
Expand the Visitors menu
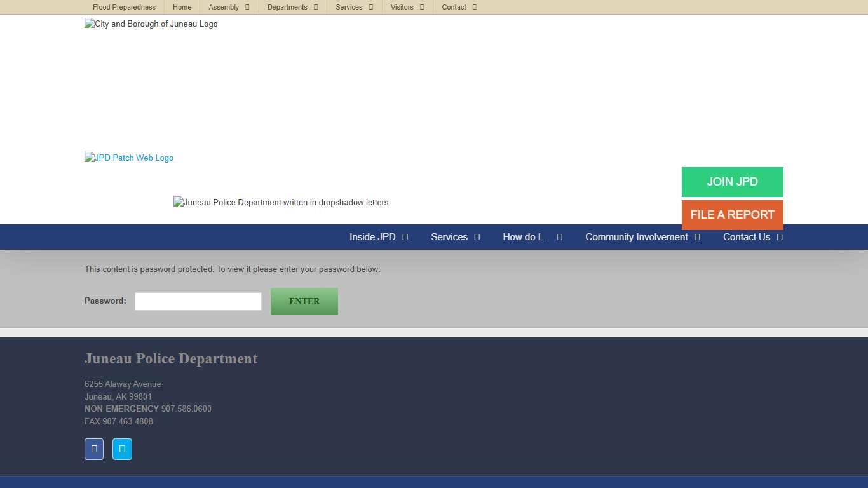(x=407, y=7)
